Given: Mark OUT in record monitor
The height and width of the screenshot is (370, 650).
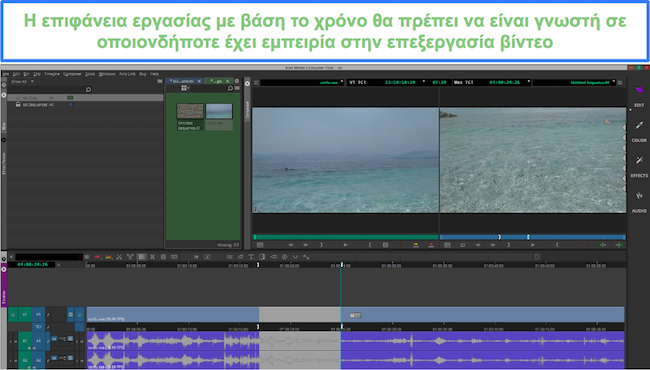Looking at the screenshot, I should (508, 245).
